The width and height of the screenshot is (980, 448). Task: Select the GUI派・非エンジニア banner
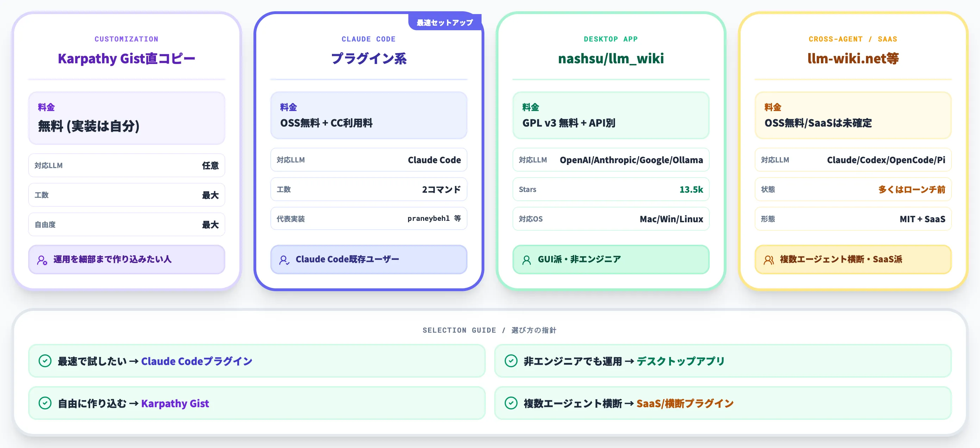click(x=611, y=260)
